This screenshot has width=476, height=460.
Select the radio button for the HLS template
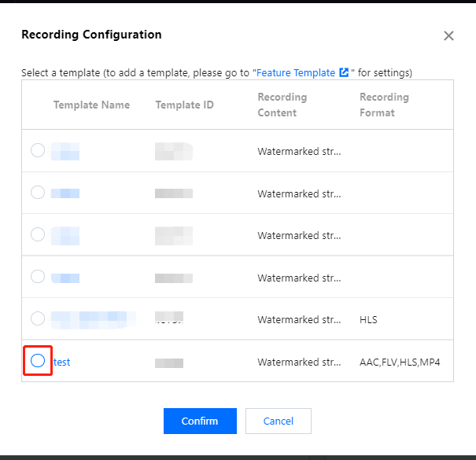click(x=38, y=318)
